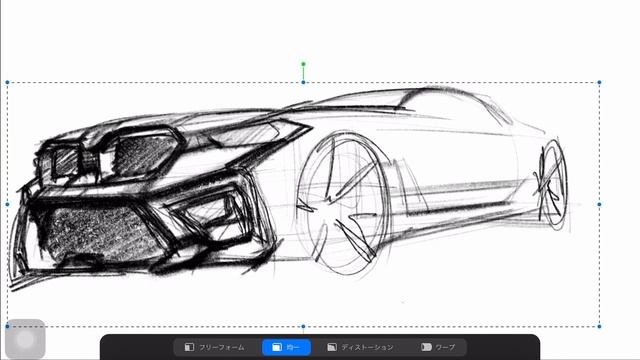640x360 pixels.
Task: Click the bottom-right corner transform handle
Action: (599, 327)
